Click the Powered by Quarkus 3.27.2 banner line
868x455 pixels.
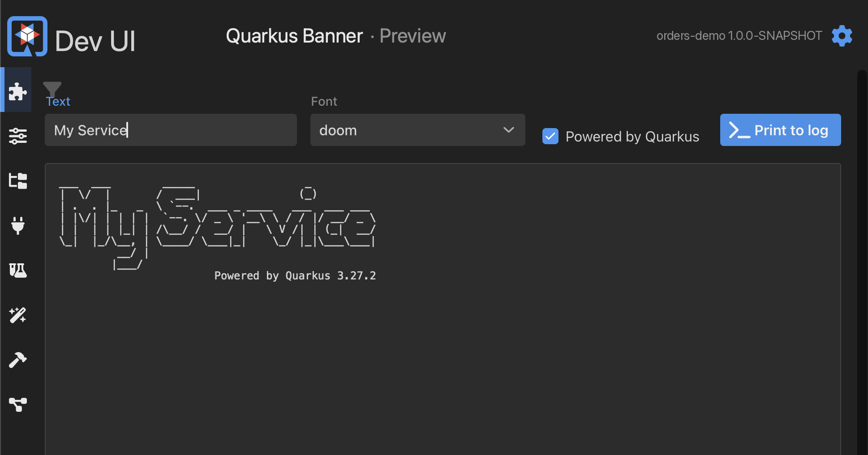[295, 275]
